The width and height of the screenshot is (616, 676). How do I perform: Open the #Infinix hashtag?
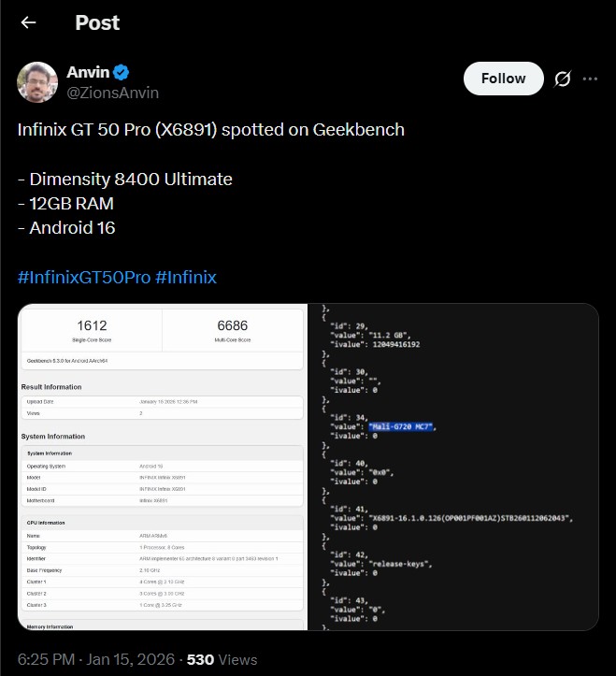pos(185,277)
